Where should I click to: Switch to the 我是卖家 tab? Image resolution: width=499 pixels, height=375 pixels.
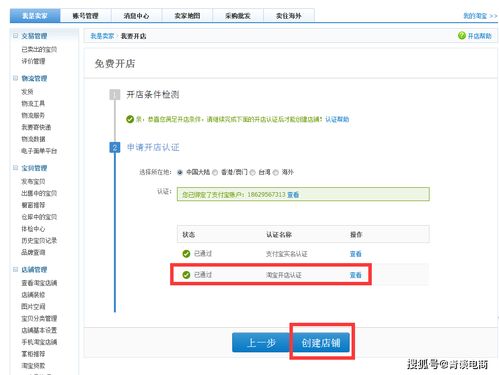[x=35, y=16]
